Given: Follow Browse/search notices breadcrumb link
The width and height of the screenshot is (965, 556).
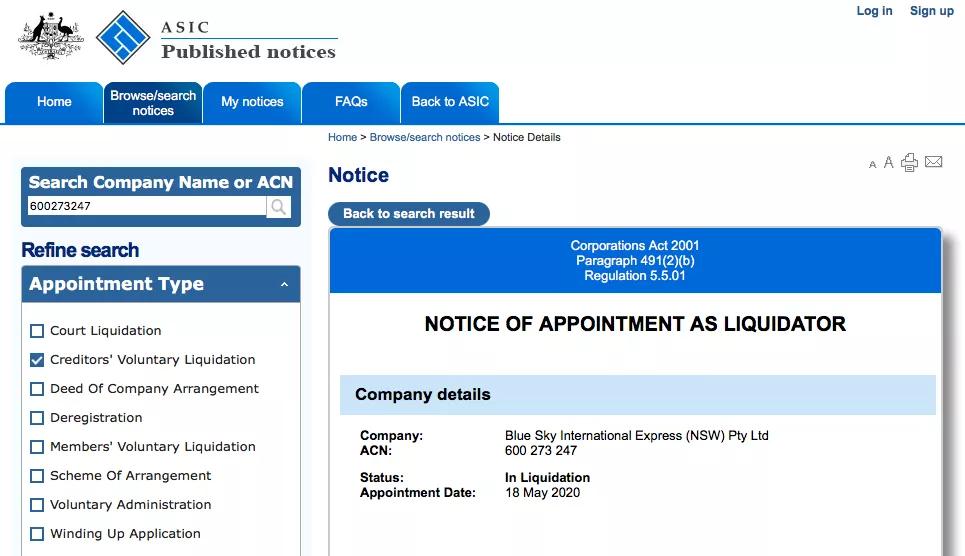Looking at the screenshot, I should (x=425, y=137).
